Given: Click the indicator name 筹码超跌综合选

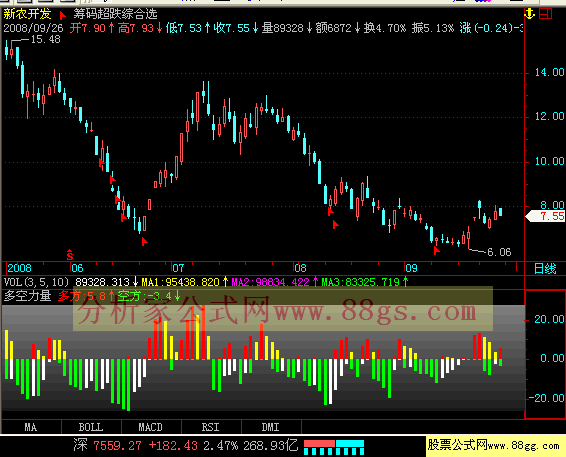Looking at the screenshot, I should coord(116,14).
